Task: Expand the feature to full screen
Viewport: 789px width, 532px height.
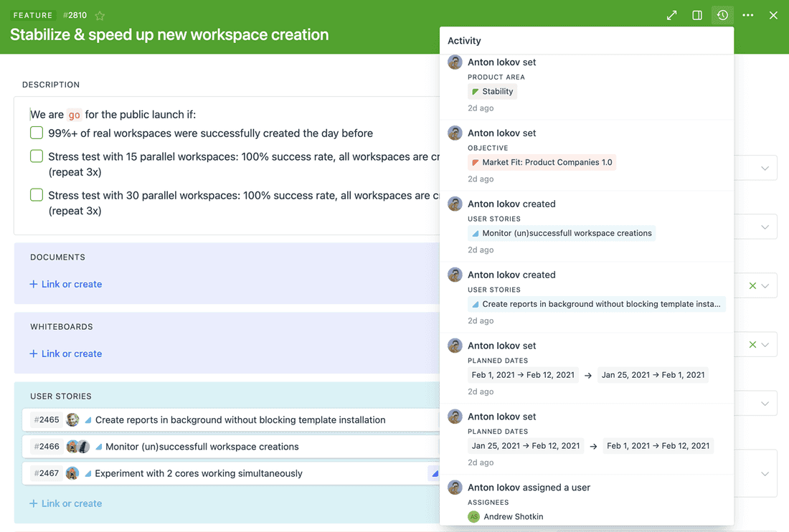Action: [x=671, y=15]
